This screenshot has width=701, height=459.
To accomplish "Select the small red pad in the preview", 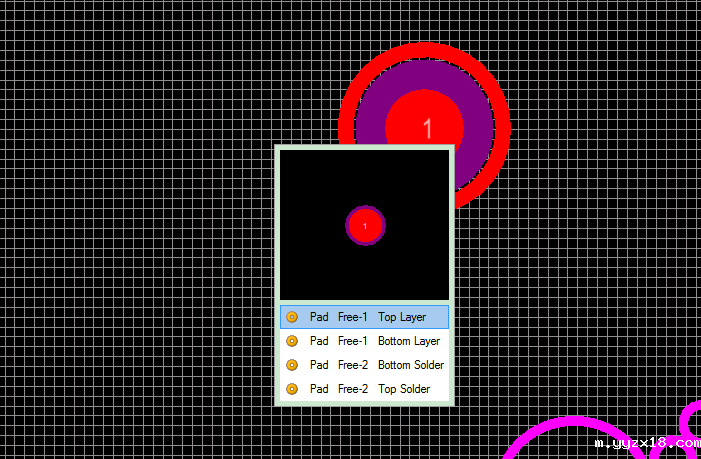I will 365,226.
